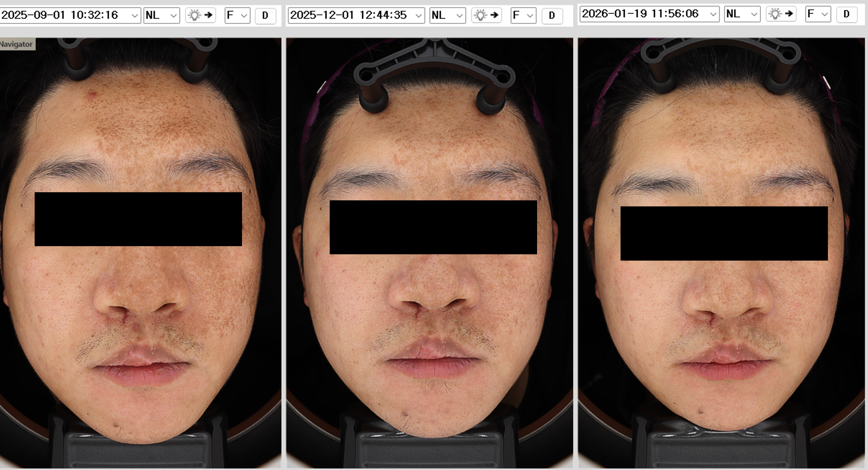868x470 pixels.
Task: Select the 2025-12-01 face photo
Action: pos(429,253)
